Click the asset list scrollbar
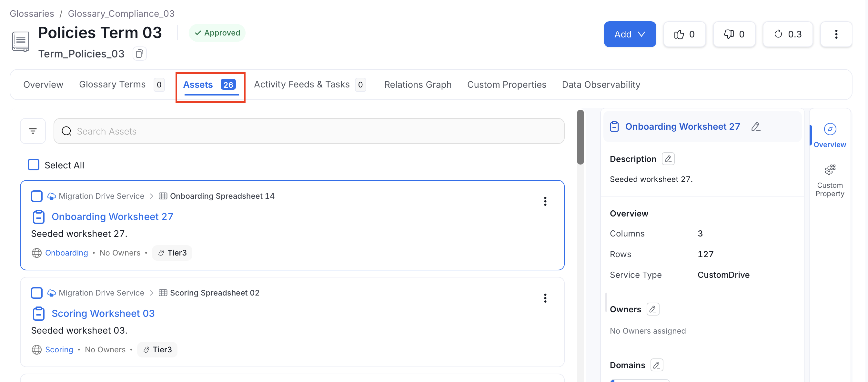Screen dimensions: 868x382 tap(580, 137)
